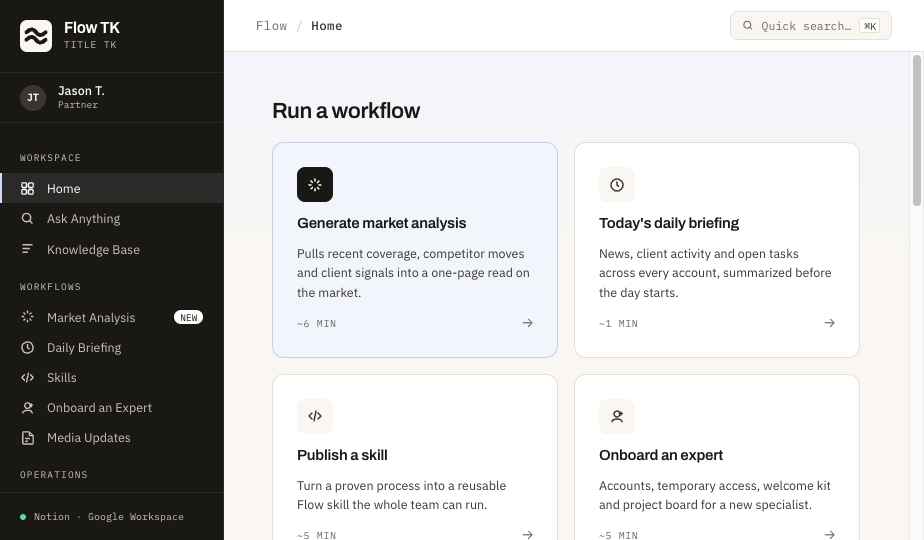Click the clock icon on Today's daily briefing card

(616, 185)
